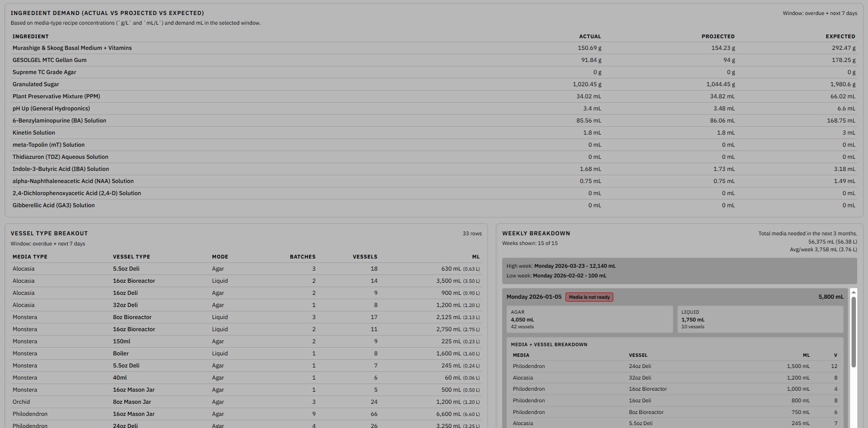Click the PROJECTED column header
The height and width of the screenshot is (428, 868).
click(718, 36)
